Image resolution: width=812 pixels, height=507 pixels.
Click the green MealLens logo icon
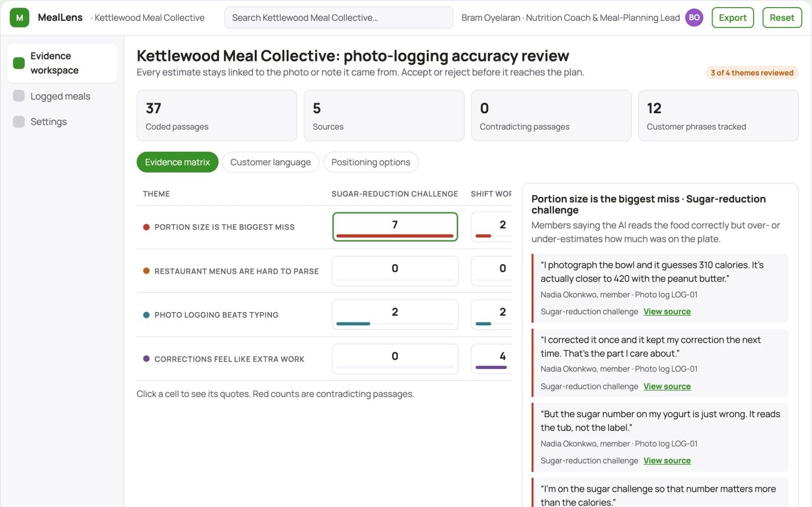coord(19,18)
